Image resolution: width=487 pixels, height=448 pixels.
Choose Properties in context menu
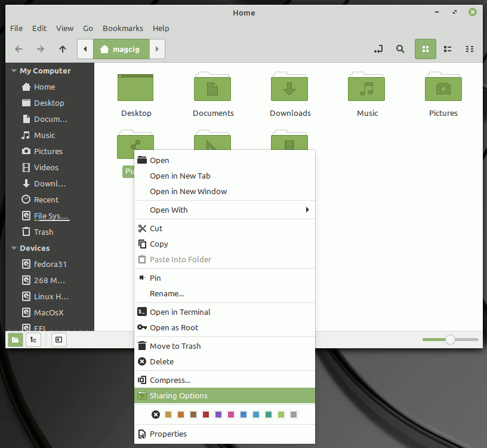click(224, 434)
